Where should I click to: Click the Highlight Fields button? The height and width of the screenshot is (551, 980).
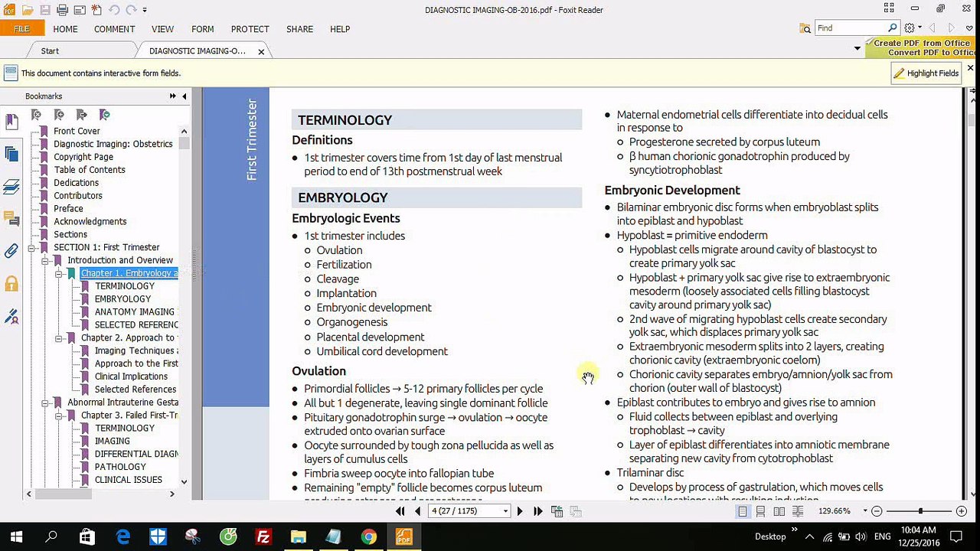click(x=926, y=73)
